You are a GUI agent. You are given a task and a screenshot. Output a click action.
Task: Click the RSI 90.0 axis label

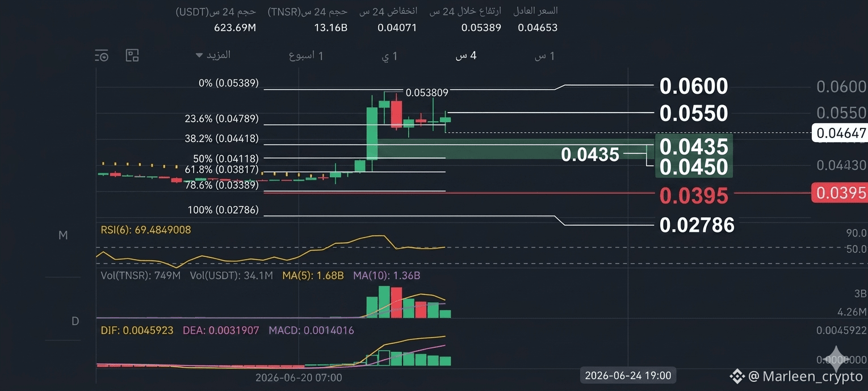[856, 233]
